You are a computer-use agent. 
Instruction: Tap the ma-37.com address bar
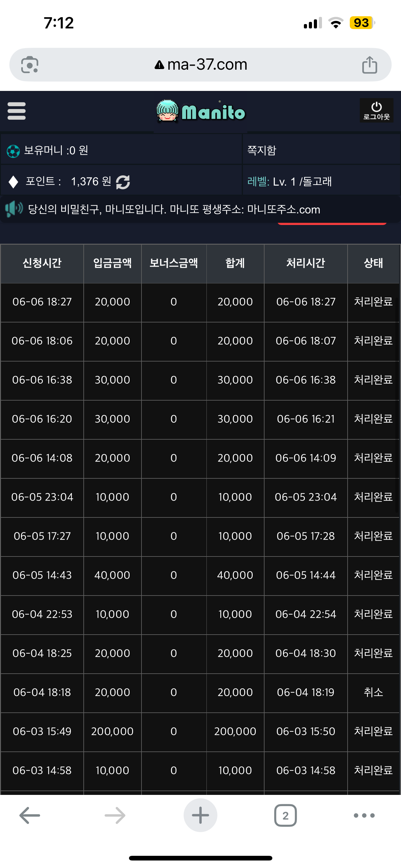(200, 65)
